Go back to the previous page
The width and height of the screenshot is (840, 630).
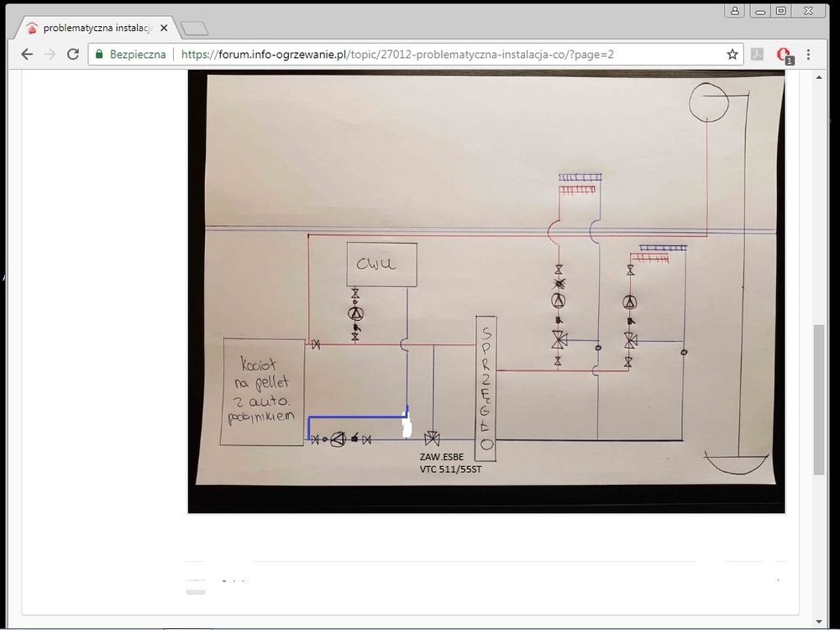(x=27, y=54)
